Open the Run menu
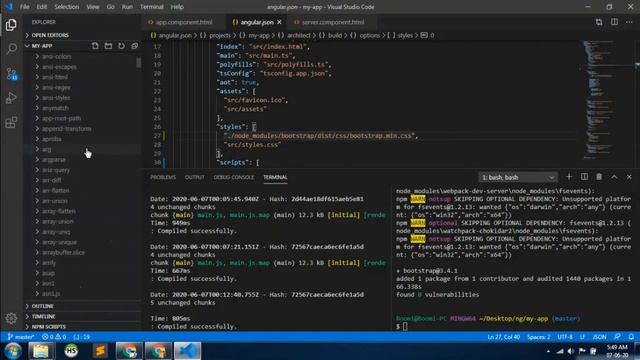 pos(127,7)
